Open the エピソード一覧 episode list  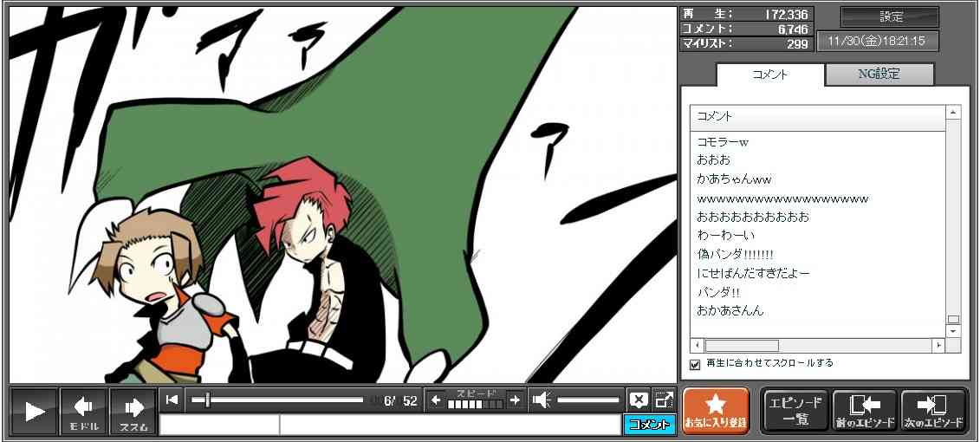click(795, 411)
